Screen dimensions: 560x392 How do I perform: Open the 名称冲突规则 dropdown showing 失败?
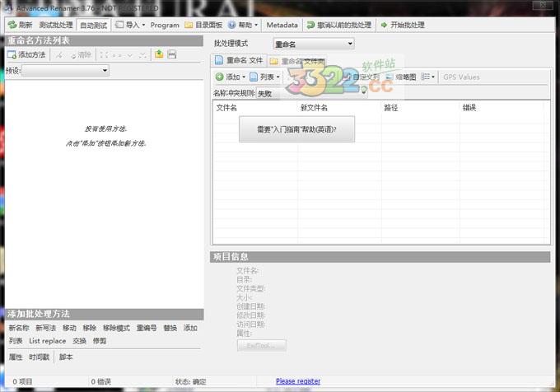(x=312, y=93)
